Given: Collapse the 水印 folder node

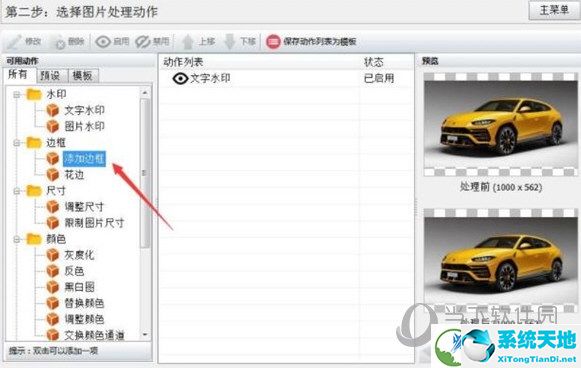Looking at the screenshot, I should tap(17, 95).
